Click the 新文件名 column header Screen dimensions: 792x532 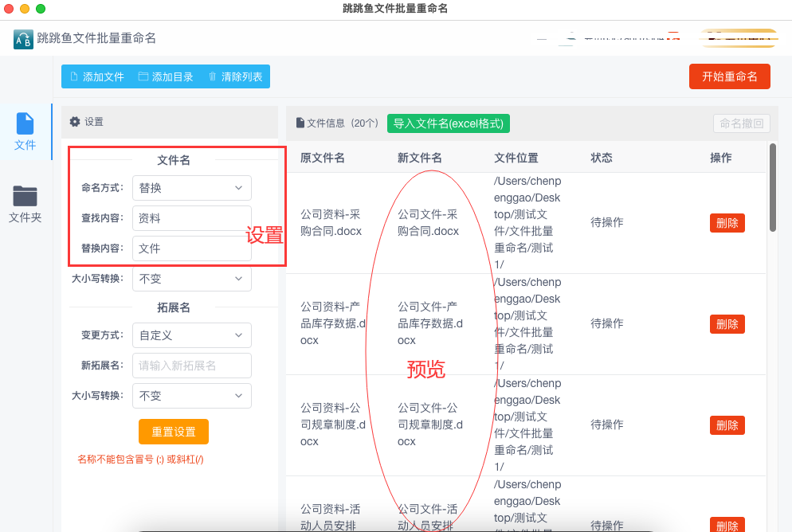click(419, 158)
